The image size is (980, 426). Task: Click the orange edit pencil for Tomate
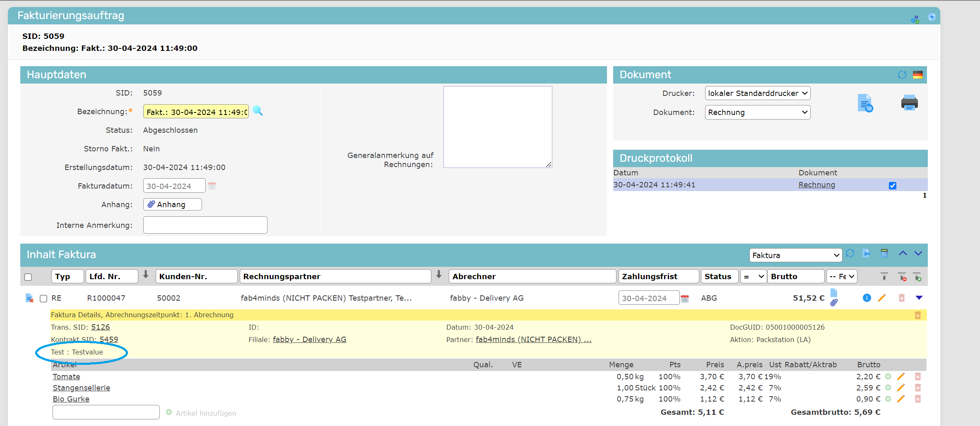901,376
